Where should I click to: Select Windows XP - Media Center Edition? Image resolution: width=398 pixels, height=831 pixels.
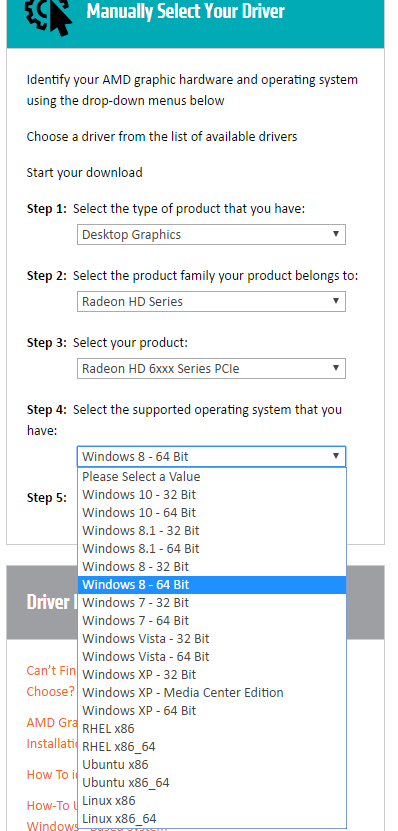tap(212, 693)
